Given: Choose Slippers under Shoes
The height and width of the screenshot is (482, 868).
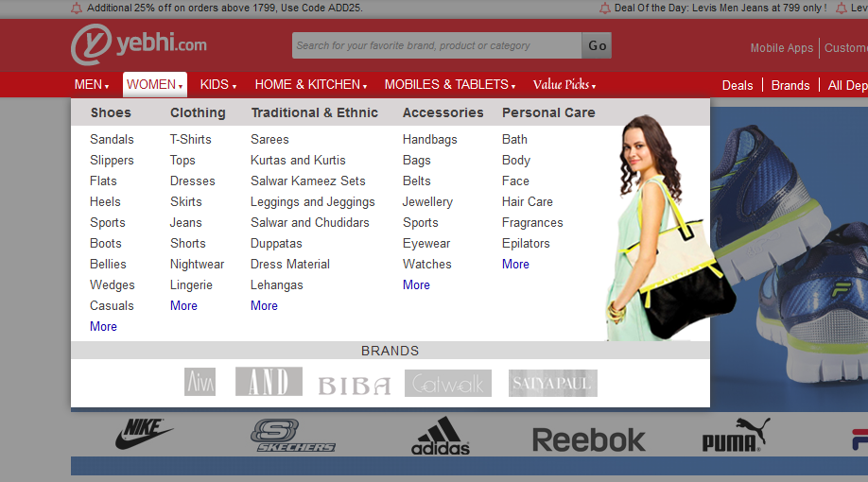Looking at the screenshot, I should coord(112,161).
